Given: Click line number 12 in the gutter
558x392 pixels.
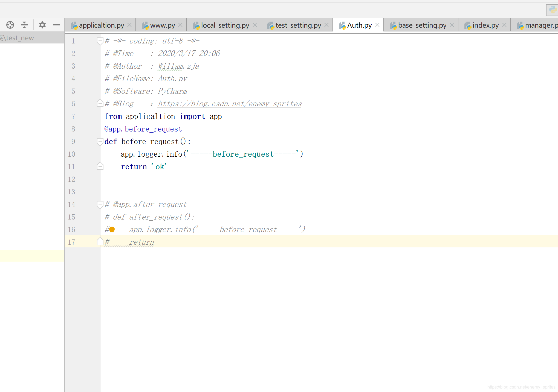Looking at the screenshot, I should pyautogui.click(x=71, y=179).
